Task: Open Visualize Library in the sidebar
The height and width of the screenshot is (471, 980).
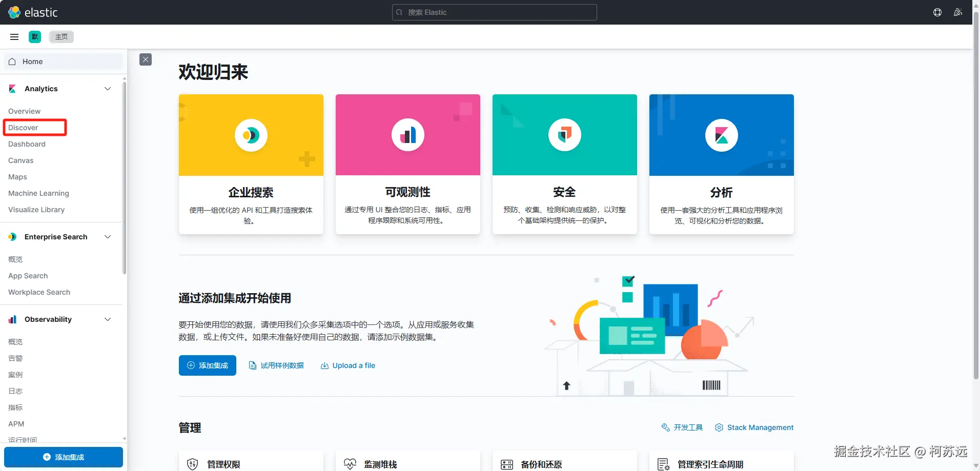Action: (x=36, y=210)
